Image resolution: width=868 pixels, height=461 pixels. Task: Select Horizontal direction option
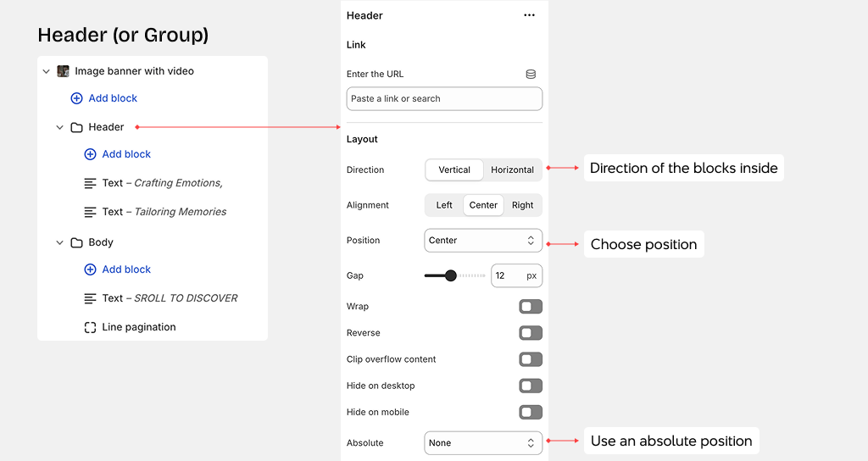[x=512, y=169]
